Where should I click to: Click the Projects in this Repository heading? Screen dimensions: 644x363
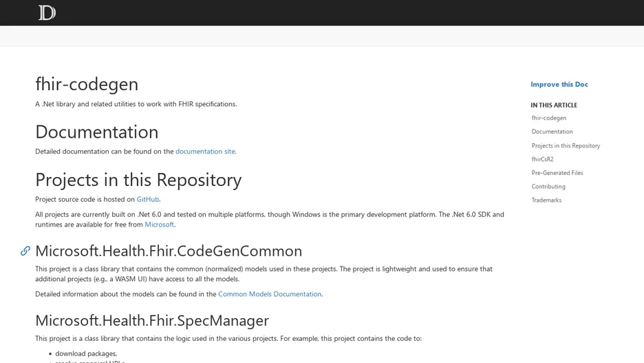click(138, 180)
